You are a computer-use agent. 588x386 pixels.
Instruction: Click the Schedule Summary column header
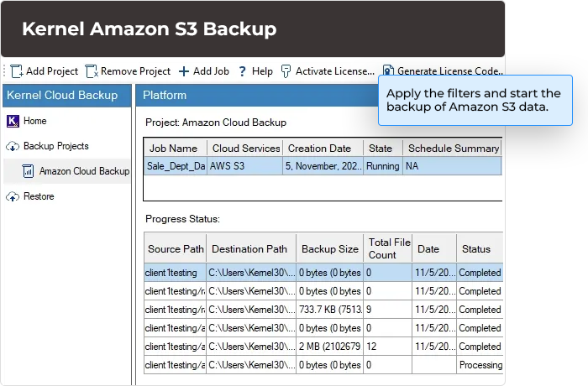452,149
